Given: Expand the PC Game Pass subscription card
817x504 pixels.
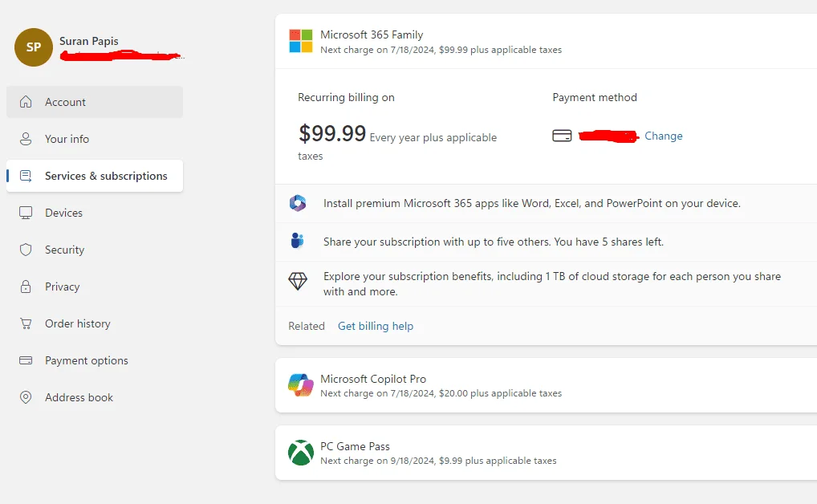Looking at the screenshot, I should pos(546,453).
